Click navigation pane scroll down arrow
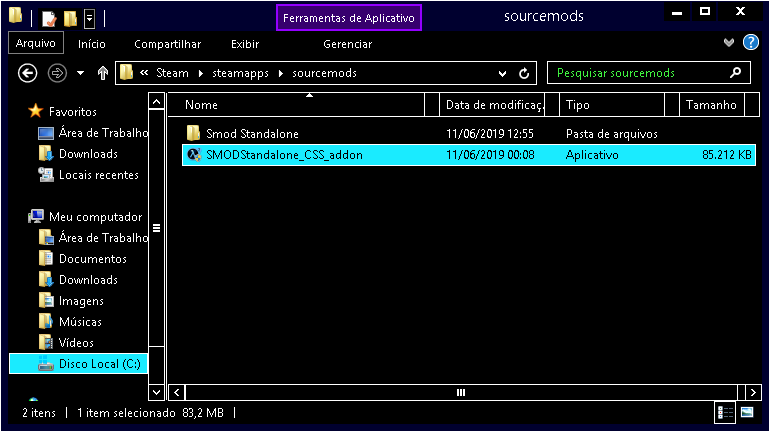The width and height of the screenshot is (770, 432). pyautogui.click(x=156, y=392)
